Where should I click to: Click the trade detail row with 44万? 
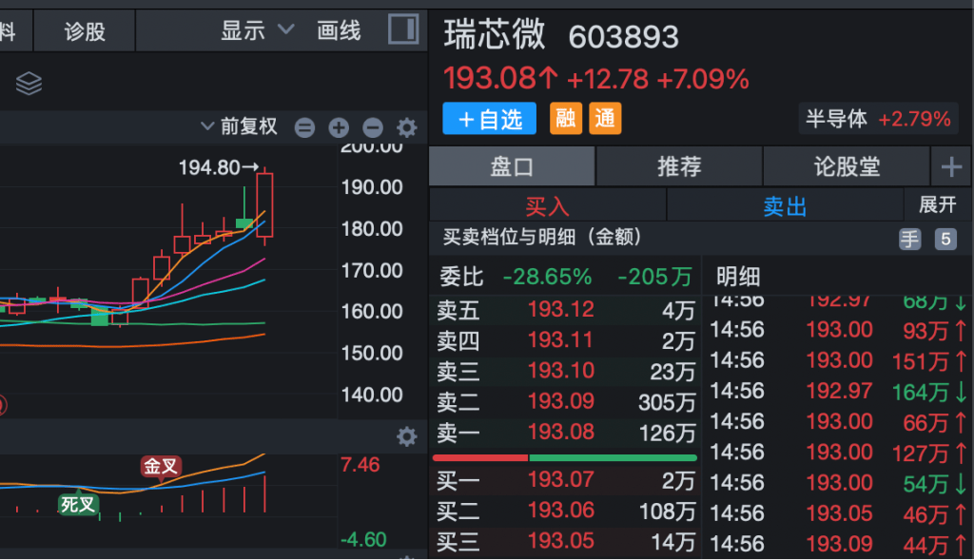pos(838,544)
